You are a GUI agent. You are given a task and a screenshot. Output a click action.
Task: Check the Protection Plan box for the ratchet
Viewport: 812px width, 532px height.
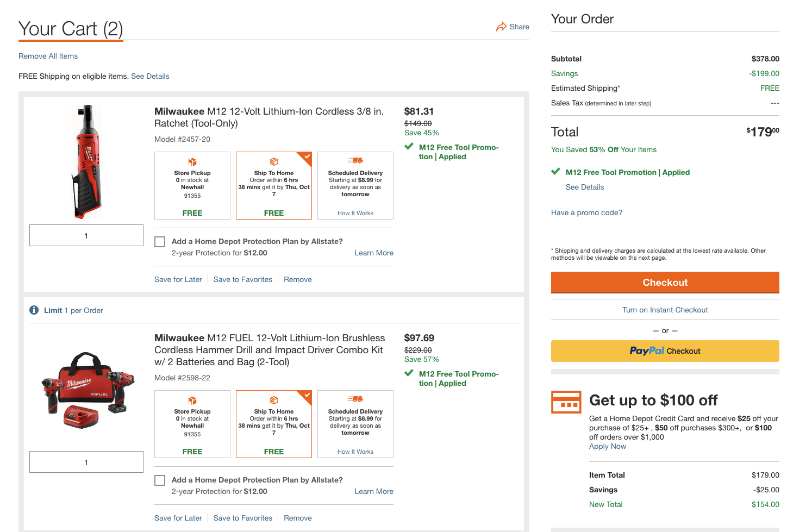(x=160, y=242)
